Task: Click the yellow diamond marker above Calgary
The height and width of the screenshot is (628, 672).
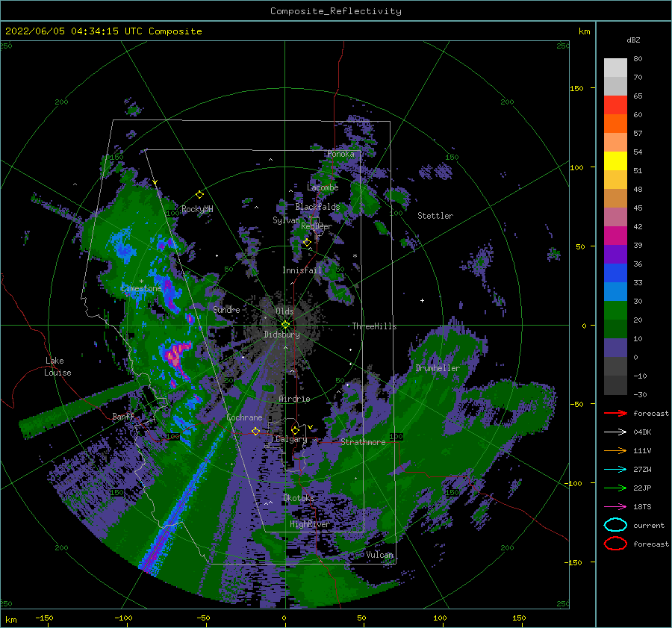Action: click(x=295, y=430)
